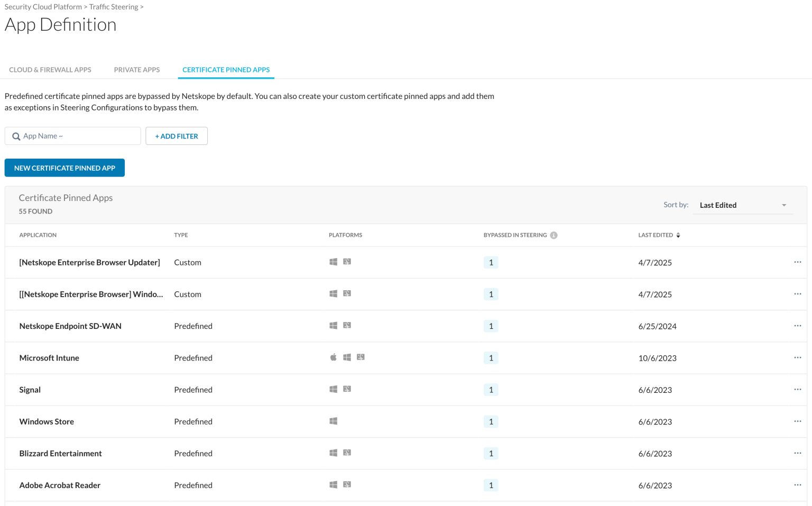Screen dimensions: 812x506
Task: Open the actions menu for Netskope Enterprise Browser Updater
Action: click(x=797, y=262)
